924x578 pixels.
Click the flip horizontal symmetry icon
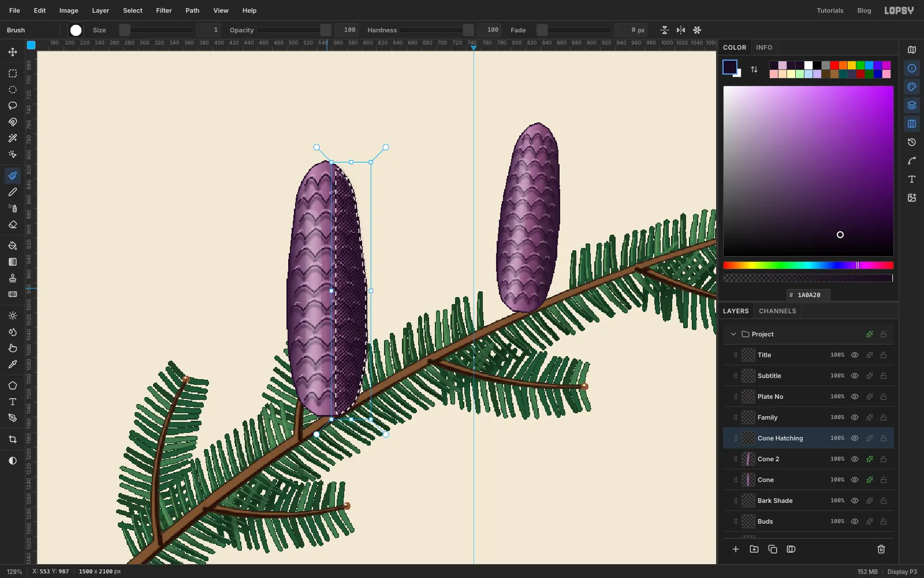[681, 30]
